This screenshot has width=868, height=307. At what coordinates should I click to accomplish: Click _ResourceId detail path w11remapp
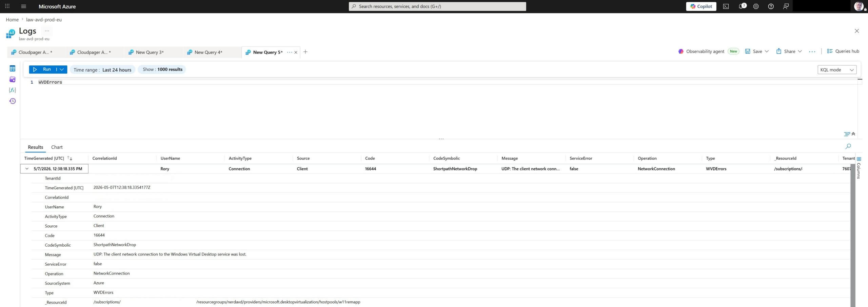pos(278,302)
